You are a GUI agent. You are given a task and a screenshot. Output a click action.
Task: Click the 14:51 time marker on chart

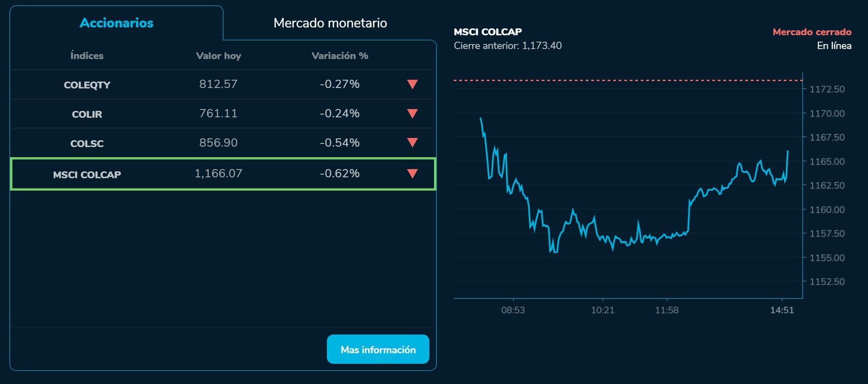point(782,310)
